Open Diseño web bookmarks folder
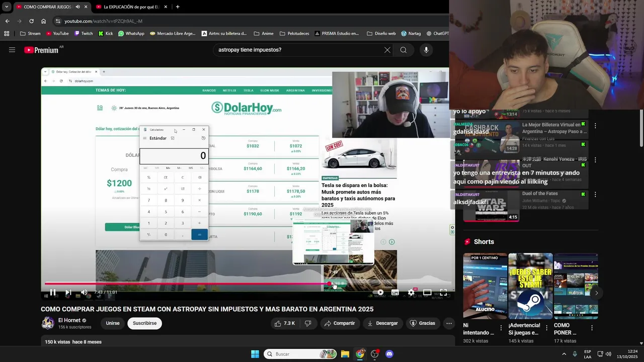 [381, 34]
